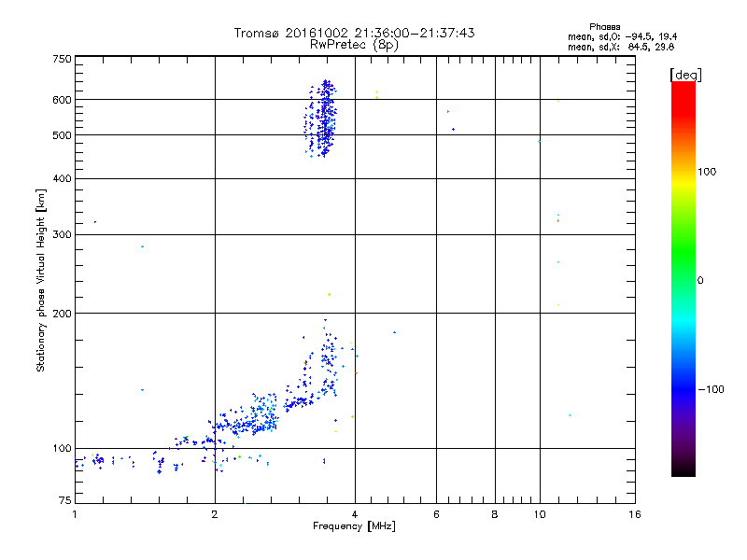
Task: Click the x-axis label '4'
Action: (x=355, y=514)
